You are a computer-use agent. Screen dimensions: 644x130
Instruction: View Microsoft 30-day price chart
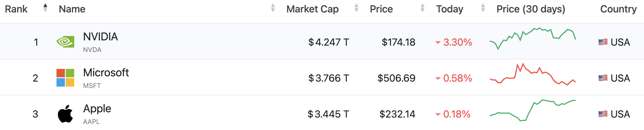coord(532,75)
